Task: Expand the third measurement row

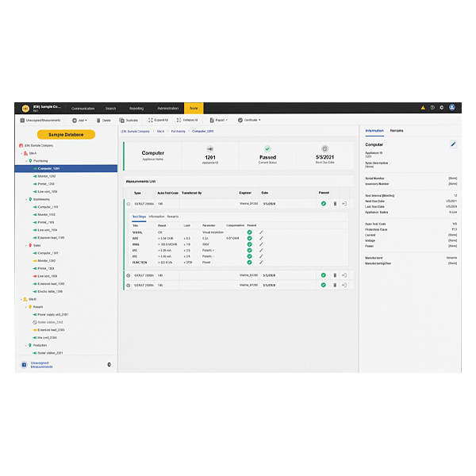Action: coord(129,286)
